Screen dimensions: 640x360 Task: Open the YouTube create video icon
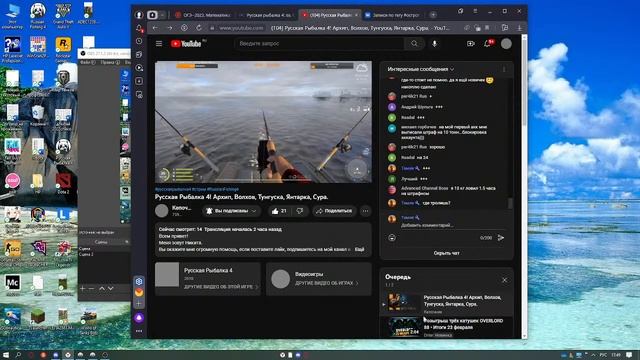[471, 44]
